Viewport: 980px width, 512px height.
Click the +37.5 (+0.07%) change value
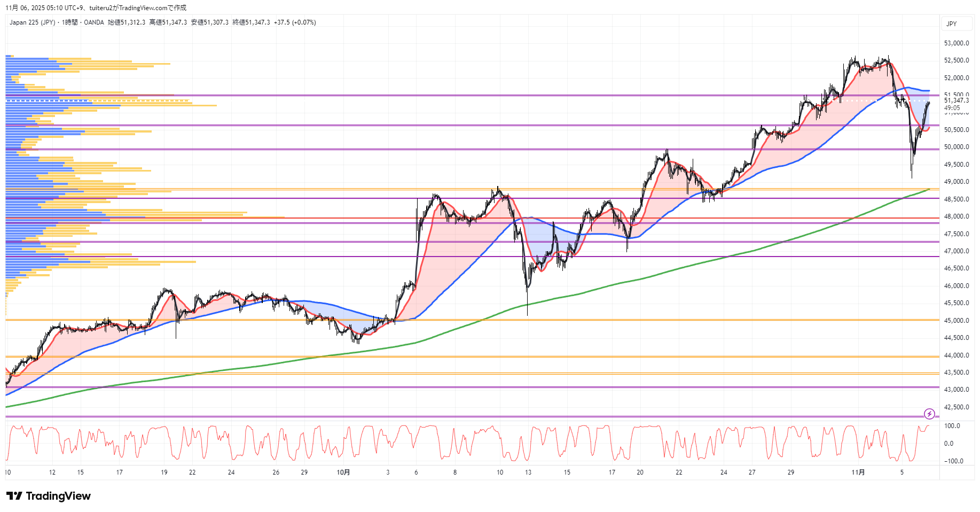(295, 22)
